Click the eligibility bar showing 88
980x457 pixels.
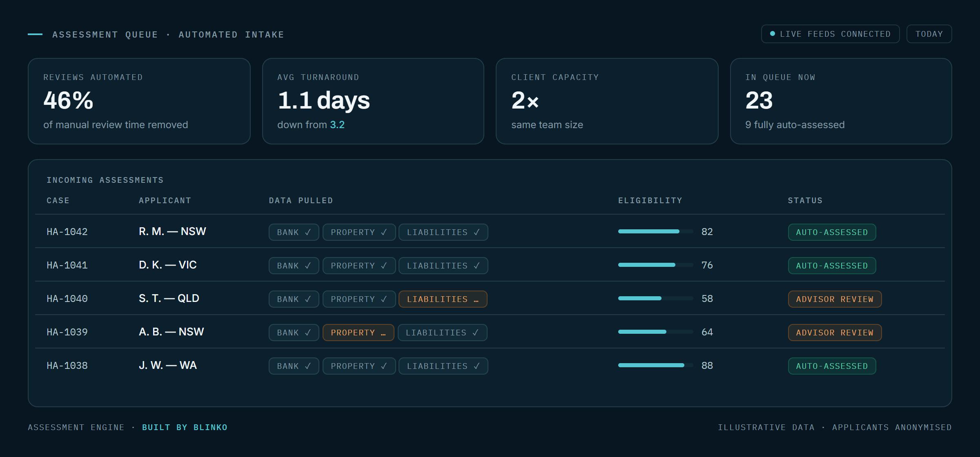point(655,365)
